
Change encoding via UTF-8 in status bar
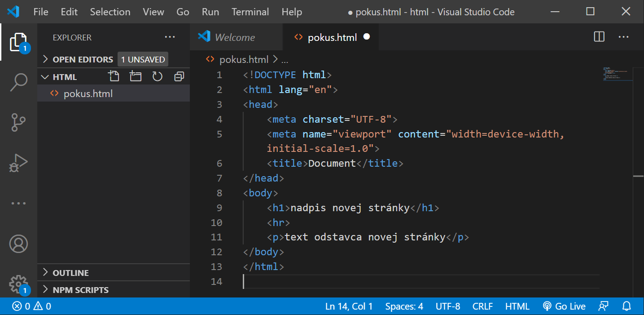click(448, 306)
